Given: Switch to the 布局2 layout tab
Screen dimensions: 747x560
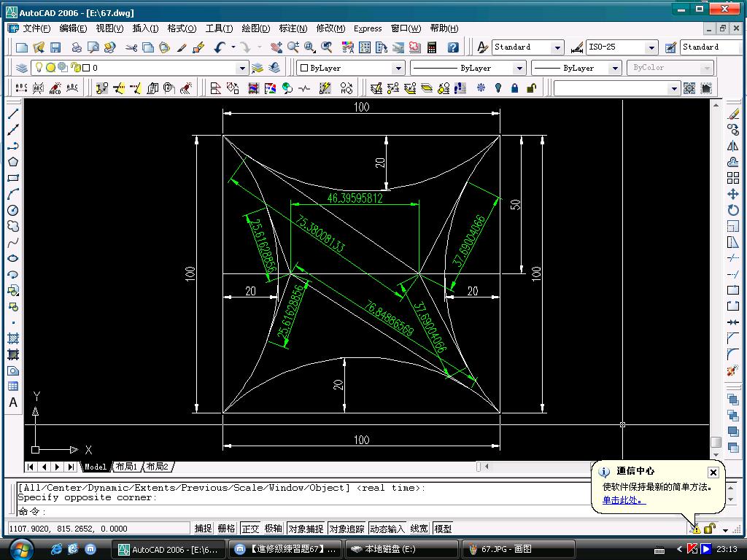Looking at the screenshot, I should (158, 467).
